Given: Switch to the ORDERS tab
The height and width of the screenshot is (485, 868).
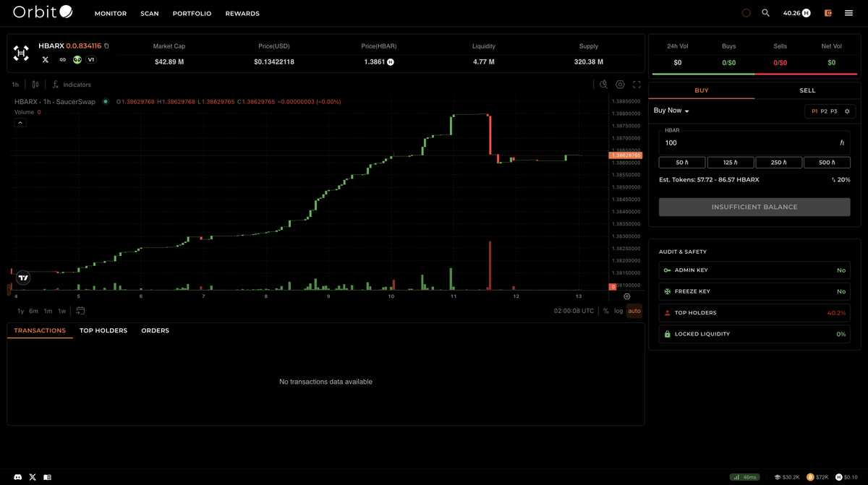Looking at the screenshot, I should [x=155, y=330].
